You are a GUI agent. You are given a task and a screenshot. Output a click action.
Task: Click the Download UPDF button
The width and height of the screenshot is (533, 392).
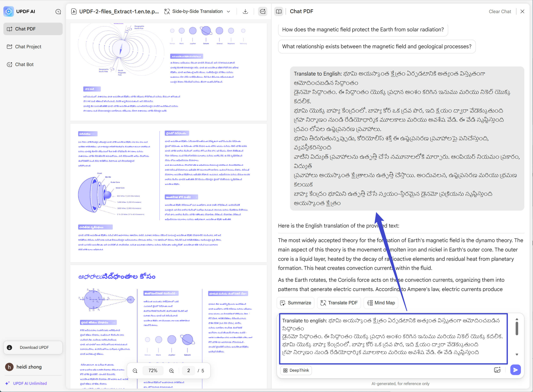coord(33,347)
